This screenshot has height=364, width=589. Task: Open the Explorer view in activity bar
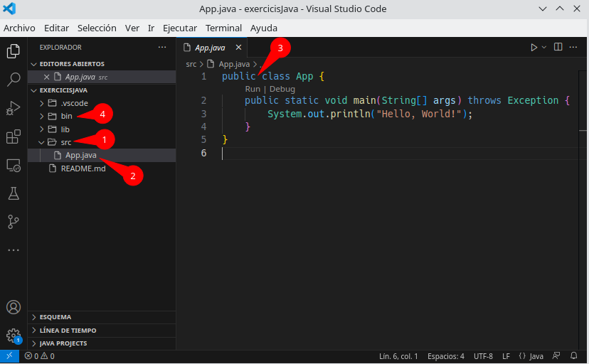click(x=14, y=51)
